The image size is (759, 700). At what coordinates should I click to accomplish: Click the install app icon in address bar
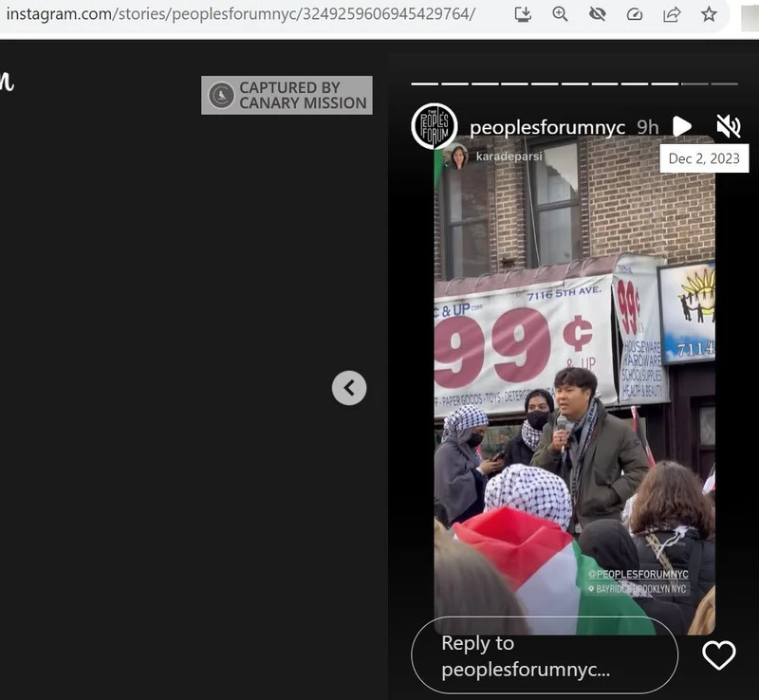[524, 14]
